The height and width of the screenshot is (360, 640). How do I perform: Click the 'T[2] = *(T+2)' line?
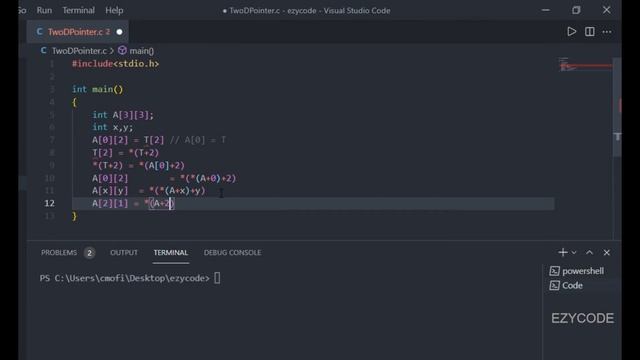click(x=126, y=153)
